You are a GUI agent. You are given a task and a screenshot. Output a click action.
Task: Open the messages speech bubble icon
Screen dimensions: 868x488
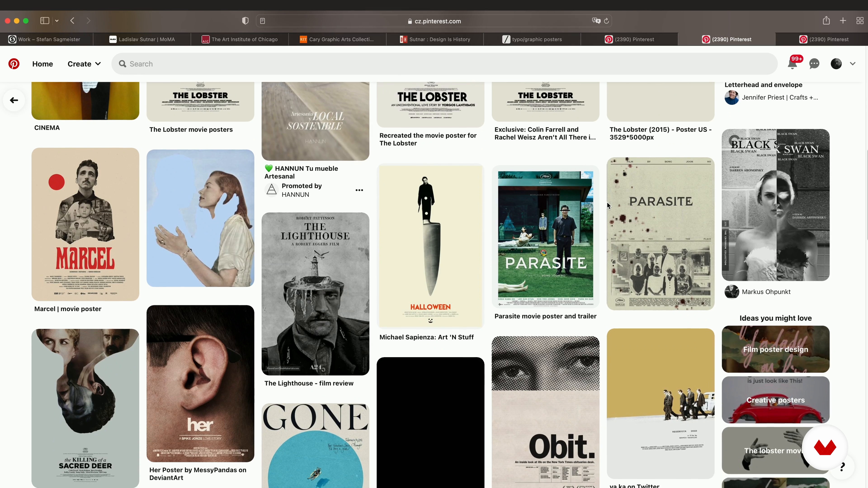tap(814, 64)
